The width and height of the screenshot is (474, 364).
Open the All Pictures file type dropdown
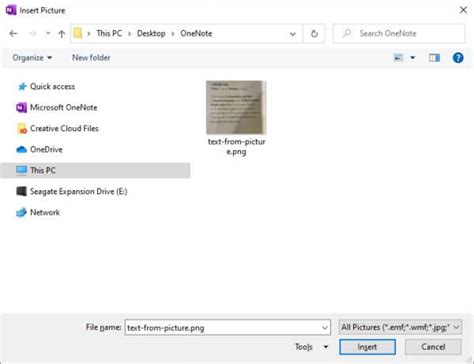(x=400, y=327)
